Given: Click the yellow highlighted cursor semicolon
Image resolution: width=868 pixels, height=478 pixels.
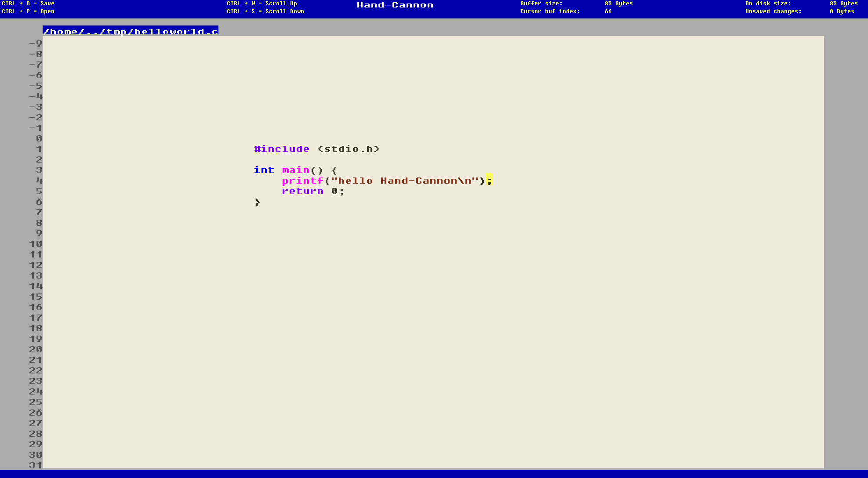Looking at the screenshot, I should (x=489, y=180).
